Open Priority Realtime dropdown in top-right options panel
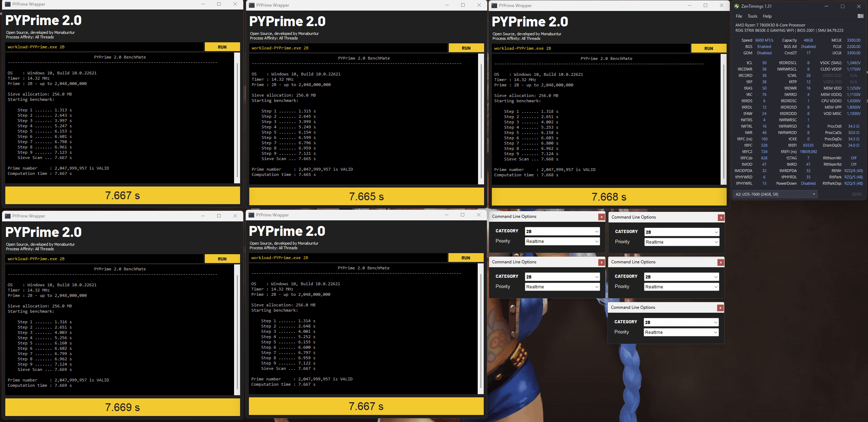The height and width of the screenshot is (422, 868). click(681, 242)
